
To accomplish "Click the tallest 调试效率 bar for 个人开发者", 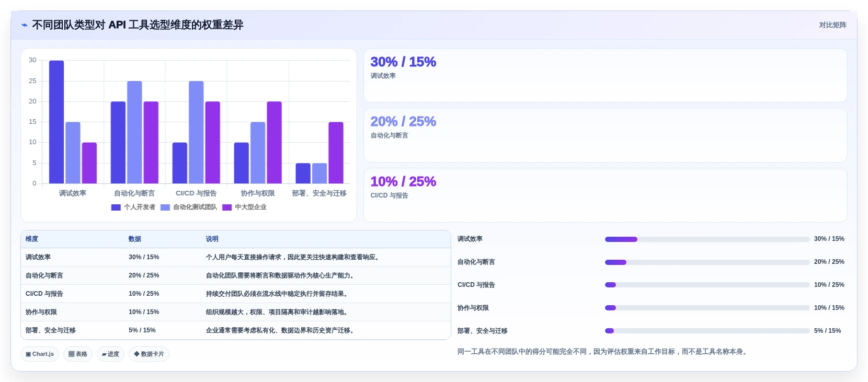I will (x=56, y=122).
